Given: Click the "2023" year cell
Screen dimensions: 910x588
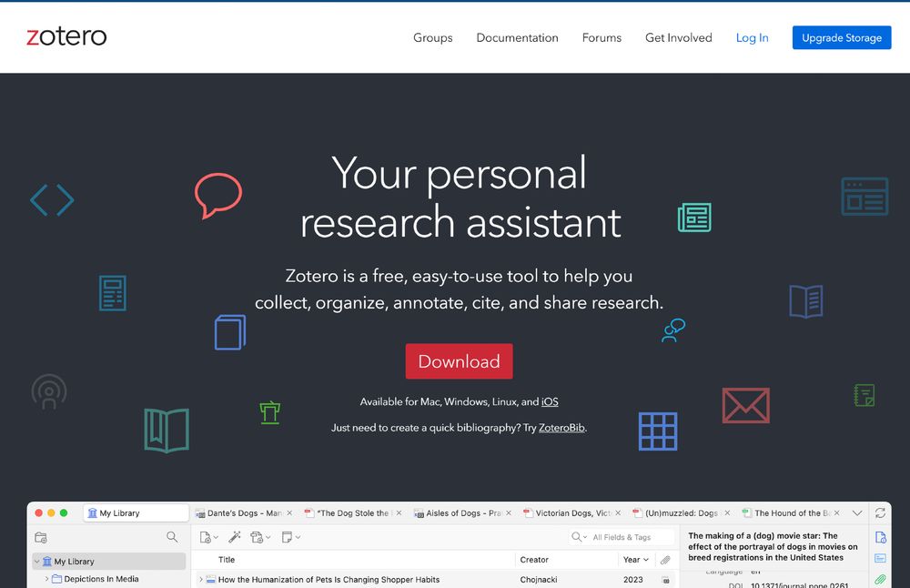Looking at the screenshot, I should 633,579.
